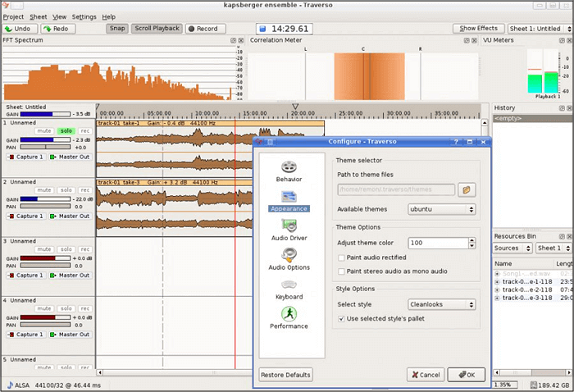The image size is (574, 392).
Task: Toggle solo on track 1
Action: [66, 131]
